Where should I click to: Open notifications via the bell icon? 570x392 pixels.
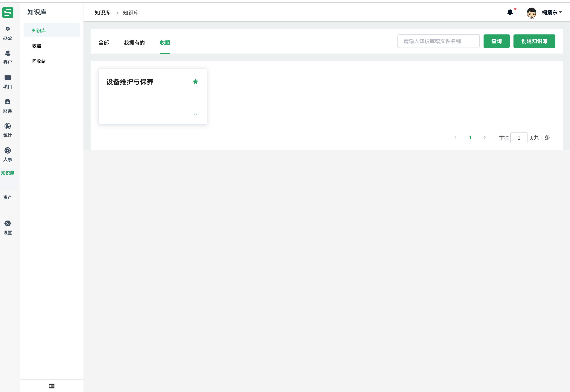coord(510,12)
